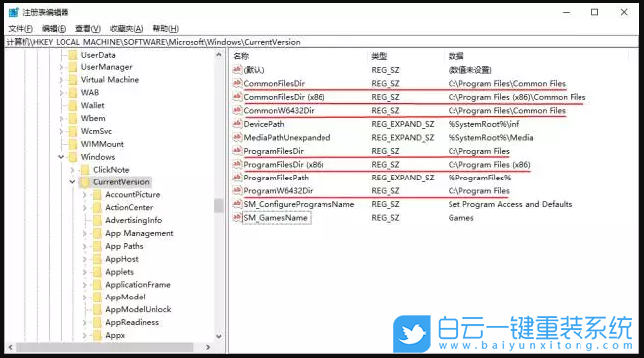Click the '%SystemRoot%\Media' data cell
Viewport: 644px width, 358px height.
(x=491, y=138)
